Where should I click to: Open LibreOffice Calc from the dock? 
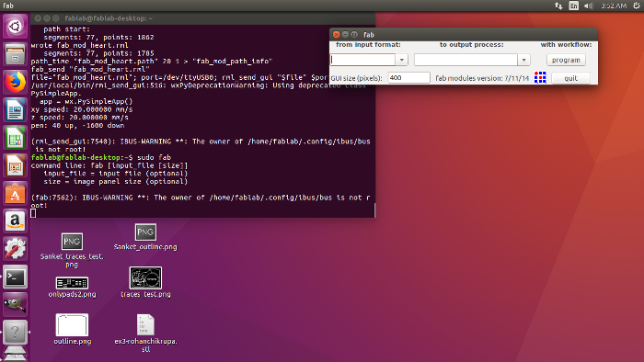(x=16, y=138)
